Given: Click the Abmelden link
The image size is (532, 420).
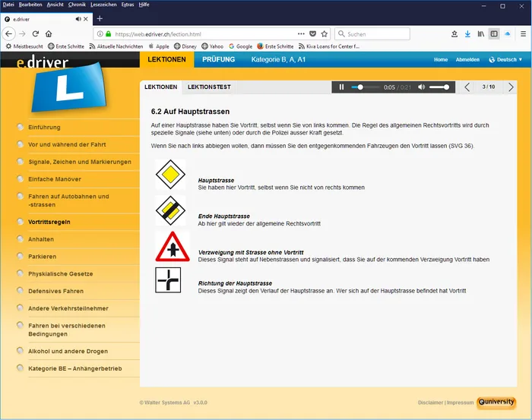Looking at the screenshot, I should [467, 59].
